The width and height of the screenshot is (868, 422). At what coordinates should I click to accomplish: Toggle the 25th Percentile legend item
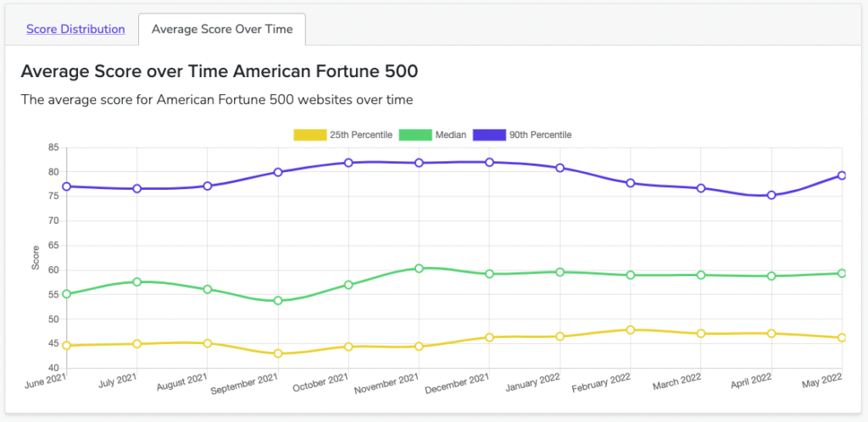pyautogui.click(x=343, y=135)
